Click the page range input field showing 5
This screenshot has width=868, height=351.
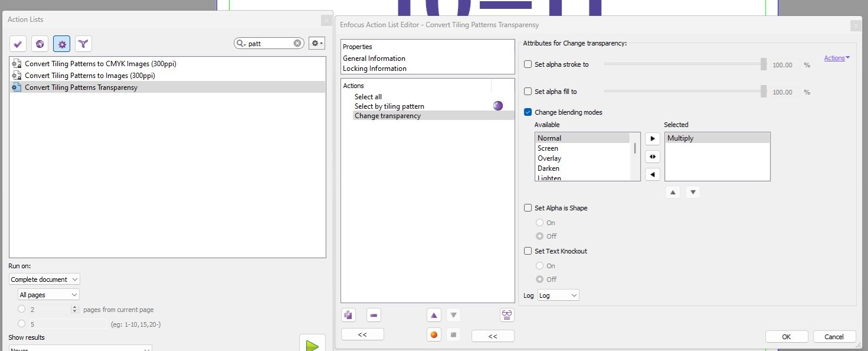pyautogui.click(x=68, y=324)
